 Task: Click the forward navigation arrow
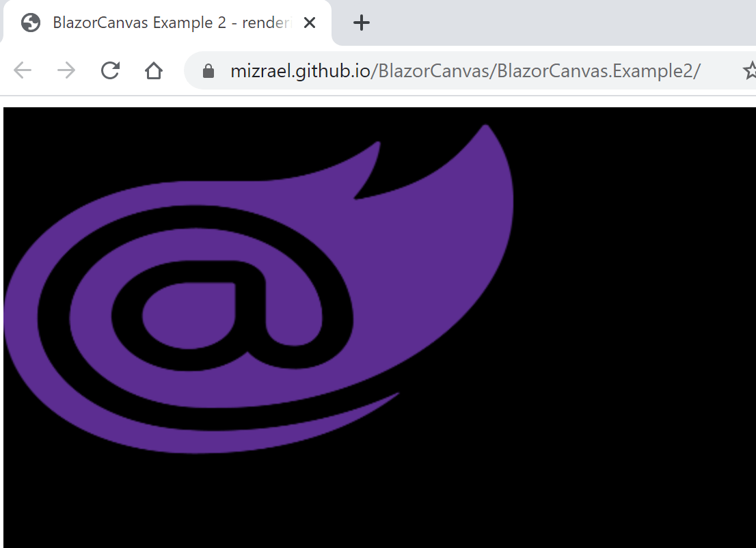(66, 70)
